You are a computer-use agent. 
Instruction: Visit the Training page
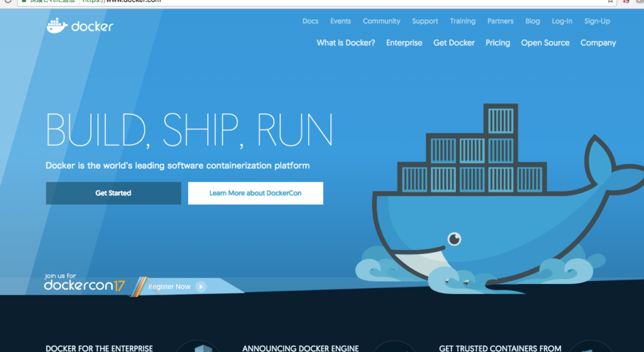pos(462,21)
